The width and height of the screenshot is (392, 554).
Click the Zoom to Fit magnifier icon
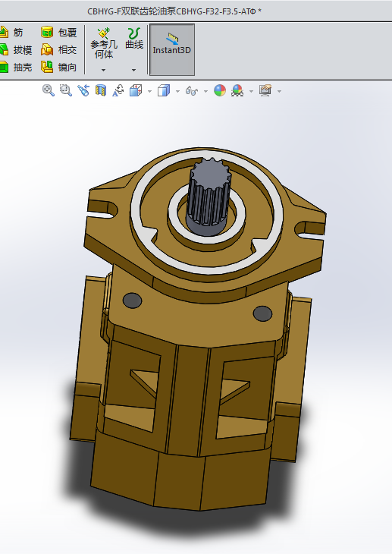pyautogui.click(x=49, y=90)
